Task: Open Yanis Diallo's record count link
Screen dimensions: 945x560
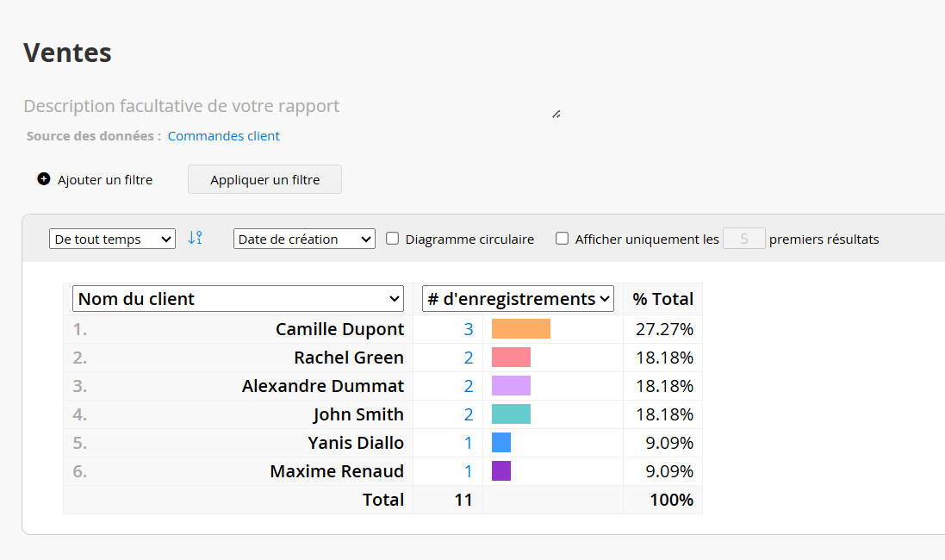Action: pos(469,443)
